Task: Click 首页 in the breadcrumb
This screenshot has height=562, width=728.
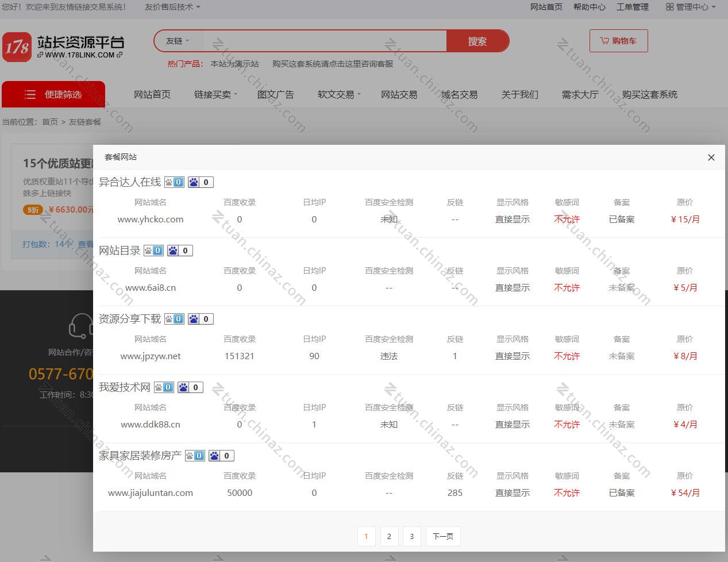Action: tap(50, 122)
